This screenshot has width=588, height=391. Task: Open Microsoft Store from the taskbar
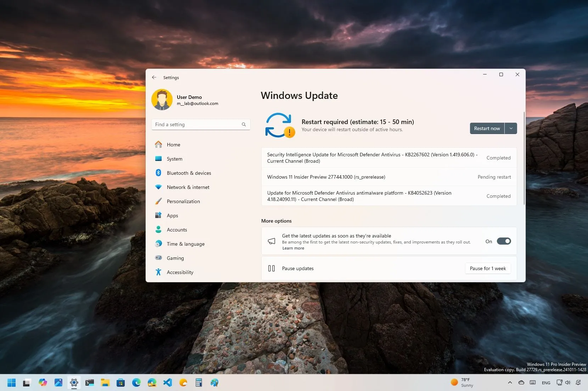(121, 382)
